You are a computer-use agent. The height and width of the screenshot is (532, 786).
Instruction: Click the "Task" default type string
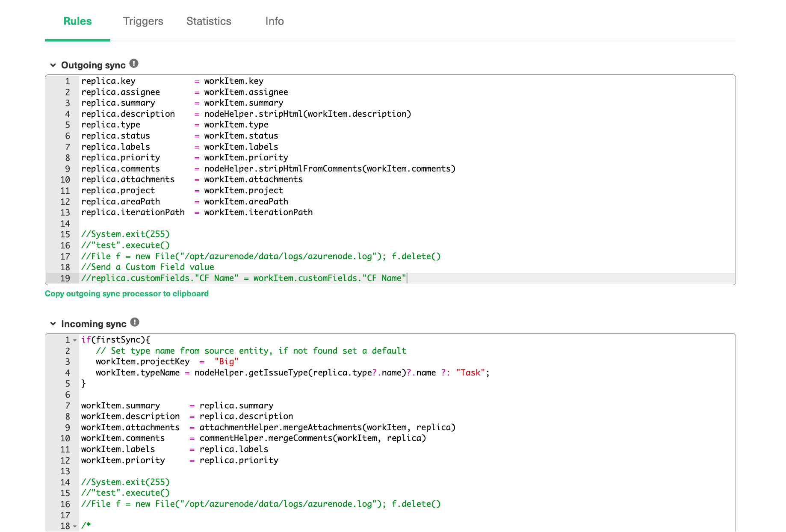(470, 373)
